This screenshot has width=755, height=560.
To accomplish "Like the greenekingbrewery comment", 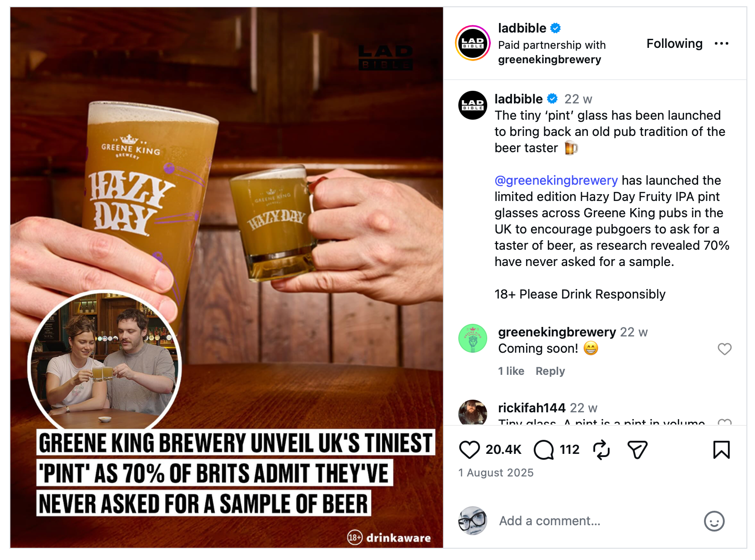I will [x=724, y=349].
